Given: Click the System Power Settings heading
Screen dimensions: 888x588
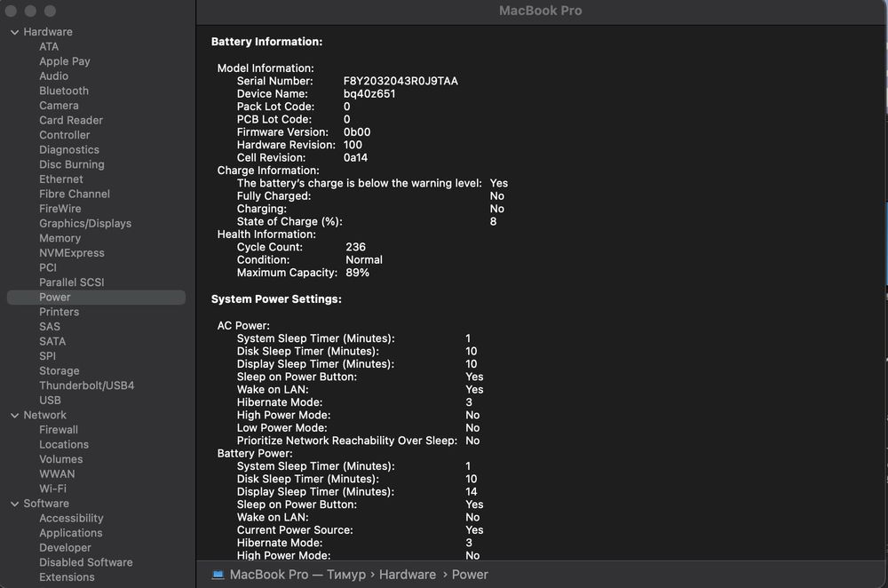Looking at the screenshot, I should (276, 298).
